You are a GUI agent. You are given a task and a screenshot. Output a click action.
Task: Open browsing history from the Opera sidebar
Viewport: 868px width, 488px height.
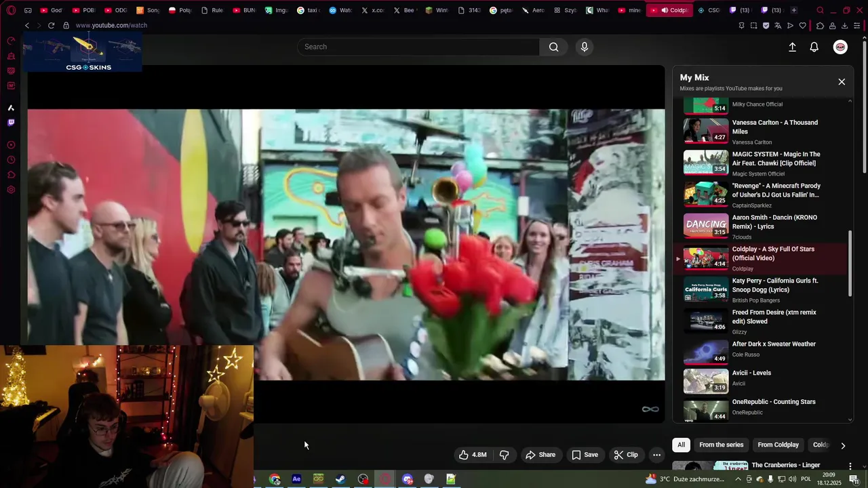tap(11, 160)
